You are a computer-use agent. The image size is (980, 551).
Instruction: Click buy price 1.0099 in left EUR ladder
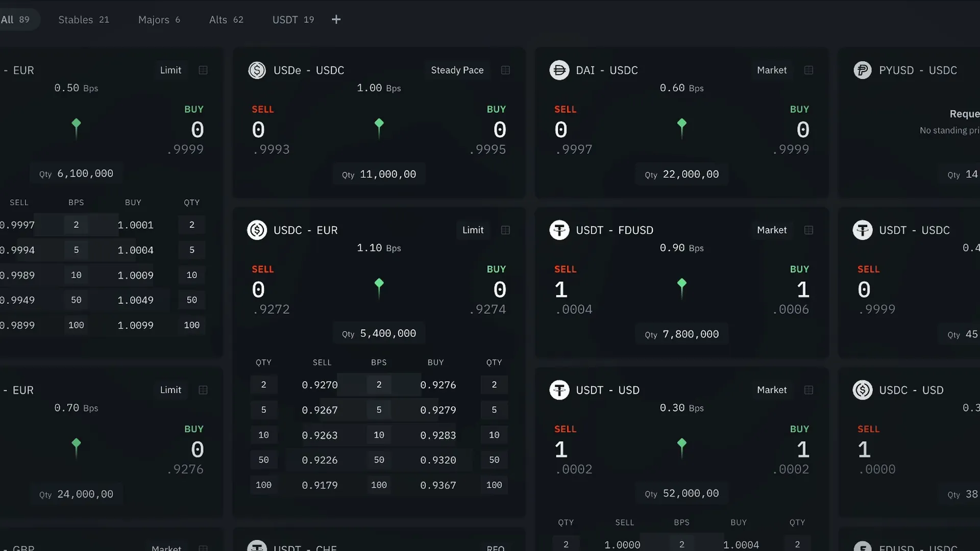point(135,325)
